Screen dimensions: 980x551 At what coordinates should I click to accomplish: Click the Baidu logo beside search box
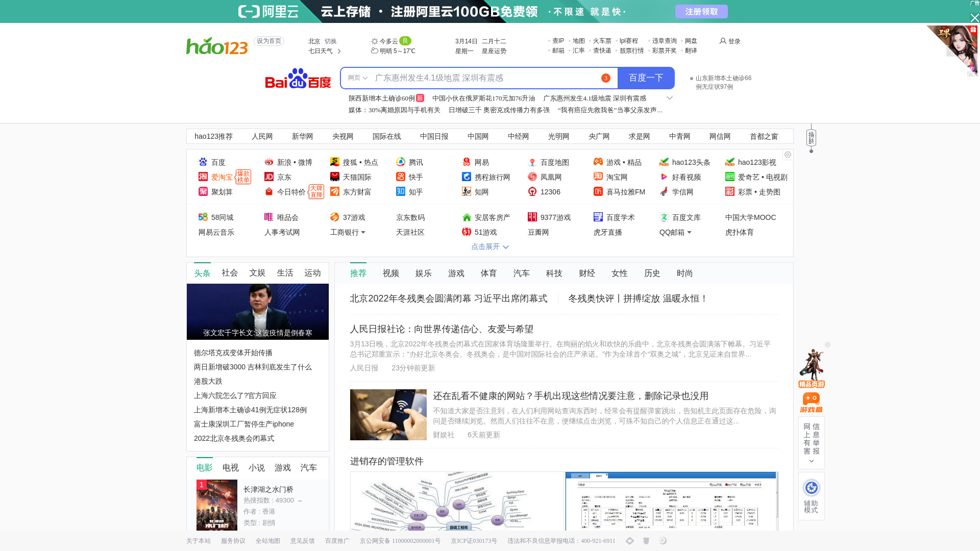pos(298,78)
